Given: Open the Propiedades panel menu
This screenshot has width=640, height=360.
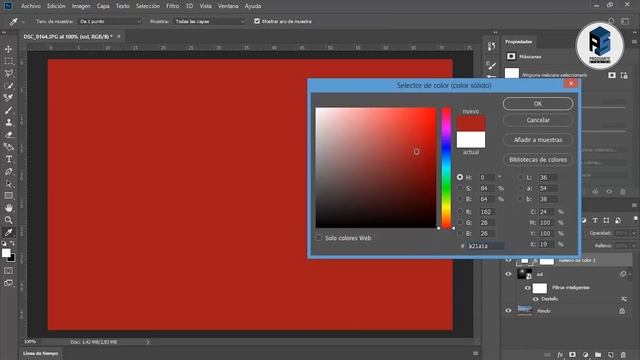Looking at the screenshot, I should (x=634, y=42).
